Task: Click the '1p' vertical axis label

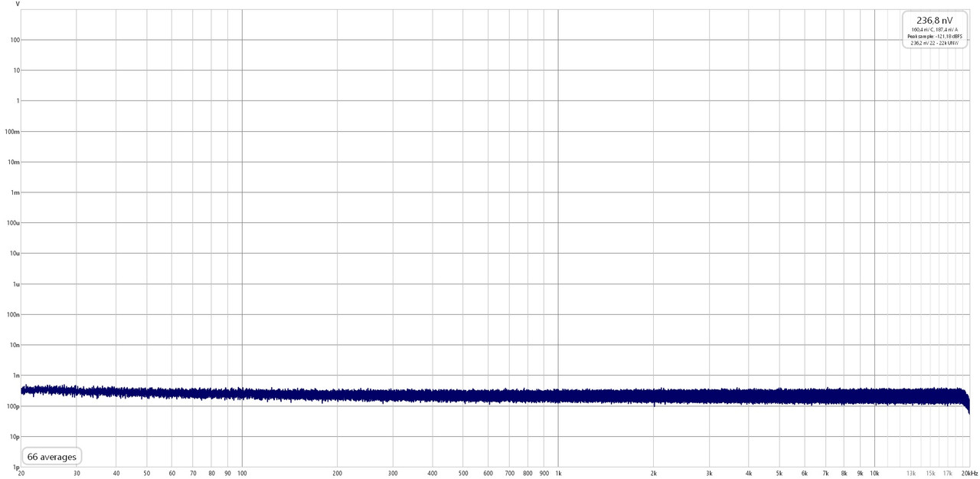Action: click(x=16, y=467)
